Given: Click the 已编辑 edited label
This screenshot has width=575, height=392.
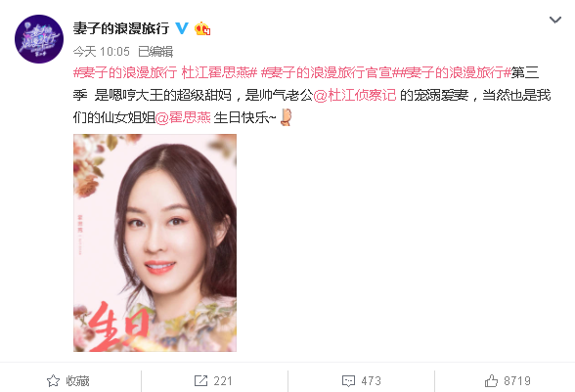Looking at the screenshot, I should coord(155,52).
